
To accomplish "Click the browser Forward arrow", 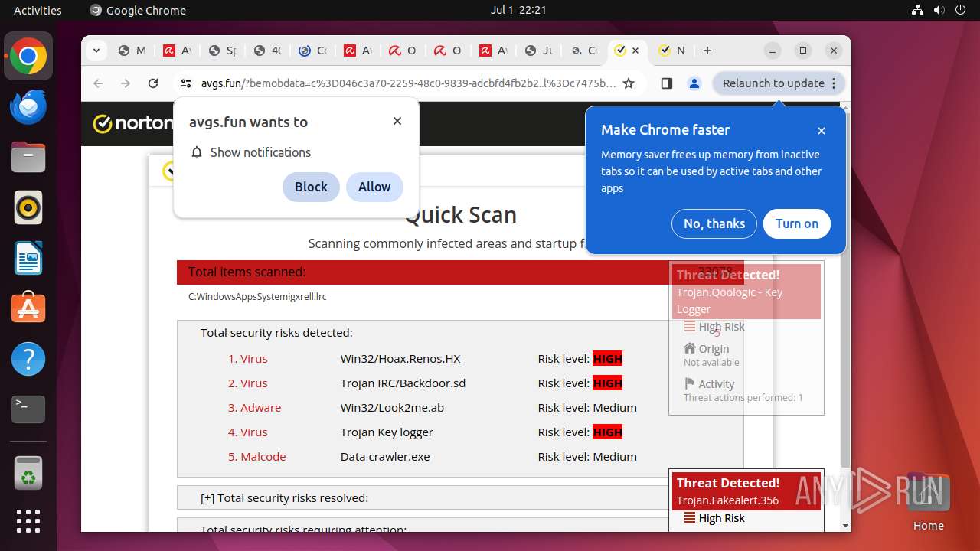I will 126,83.
